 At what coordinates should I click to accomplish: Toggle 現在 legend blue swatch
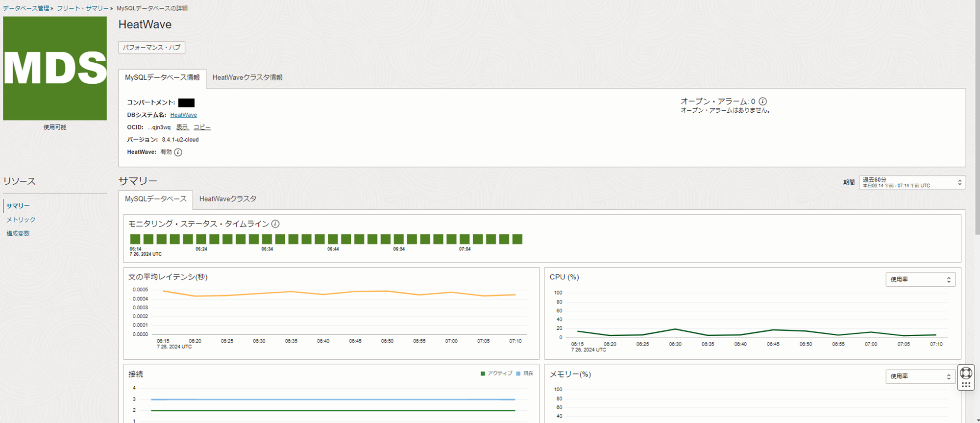(x=518, y=373)
